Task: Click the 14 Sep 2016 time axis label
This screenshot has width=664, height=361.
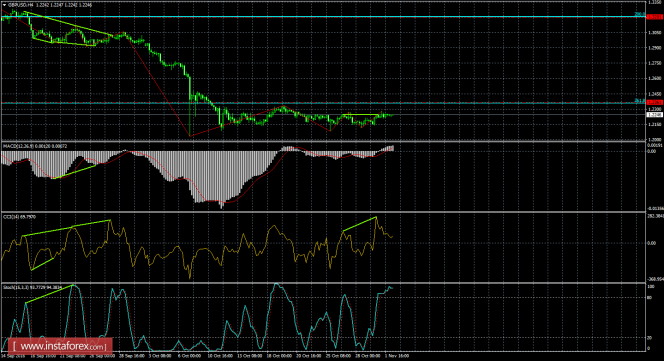Action: 13,356
